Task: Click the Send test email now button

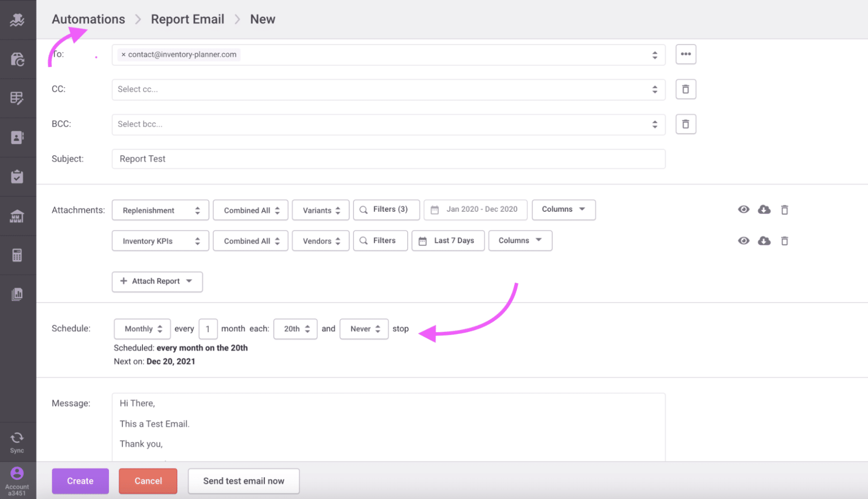Action: click(243, 481)
